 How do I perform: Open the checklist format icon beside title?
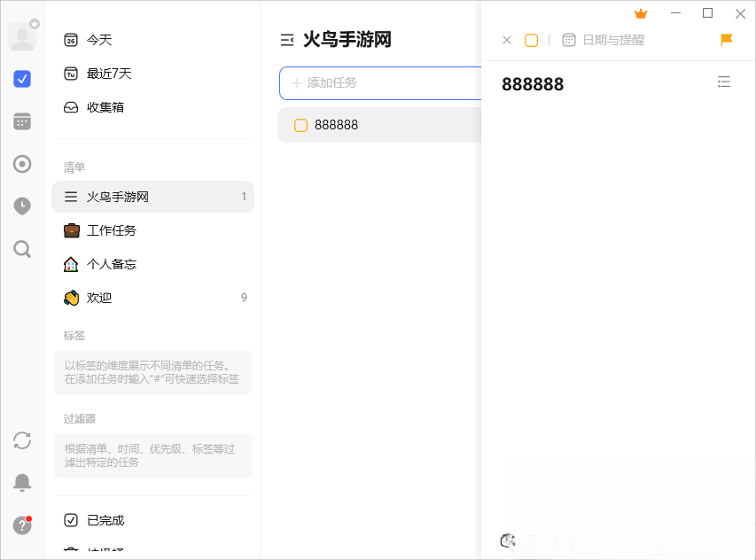point(724,82)
